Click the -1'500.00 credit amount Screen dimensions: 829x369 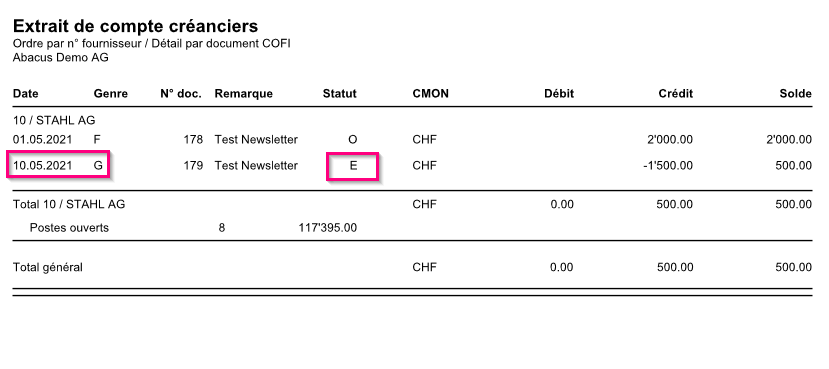click(x=669, y=165)
